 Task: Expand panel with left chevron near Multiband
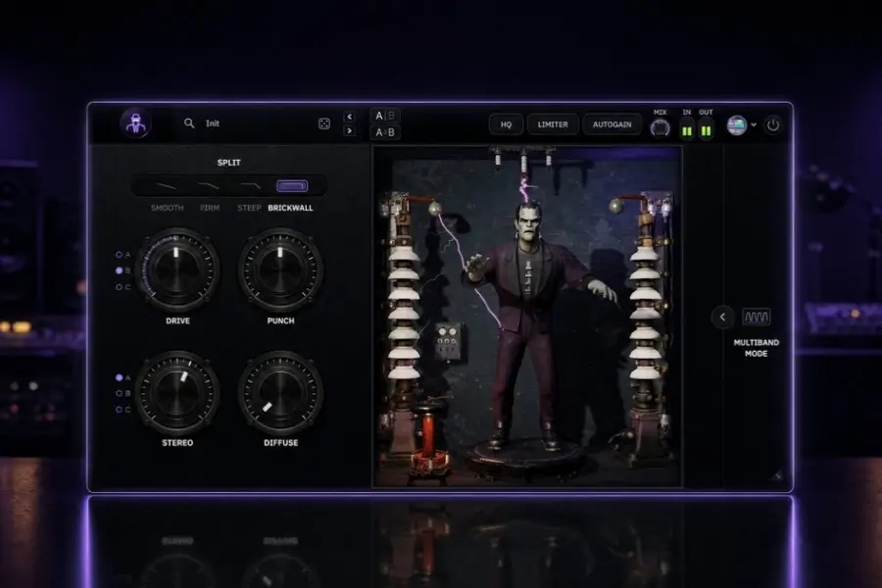pyautogui.click(x=722, y=317)
